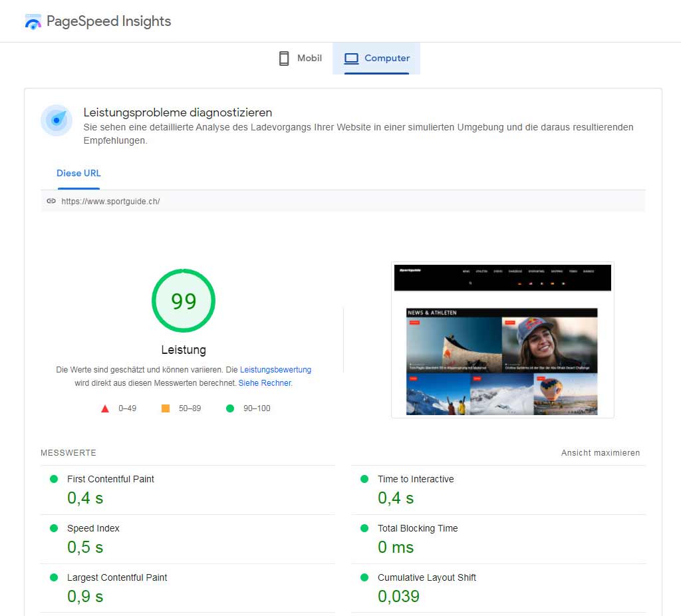
Task: Click the 0,039 value
Action: pyautogui.click(x=399, y=597)
